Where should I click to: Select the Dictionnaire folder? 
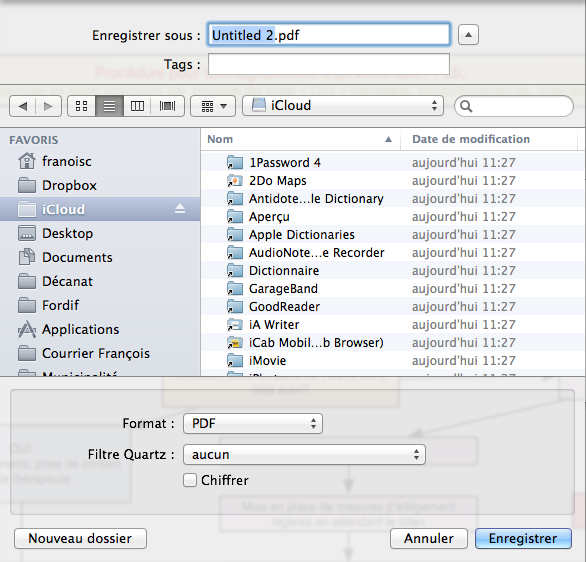click(x=393, y=271)
